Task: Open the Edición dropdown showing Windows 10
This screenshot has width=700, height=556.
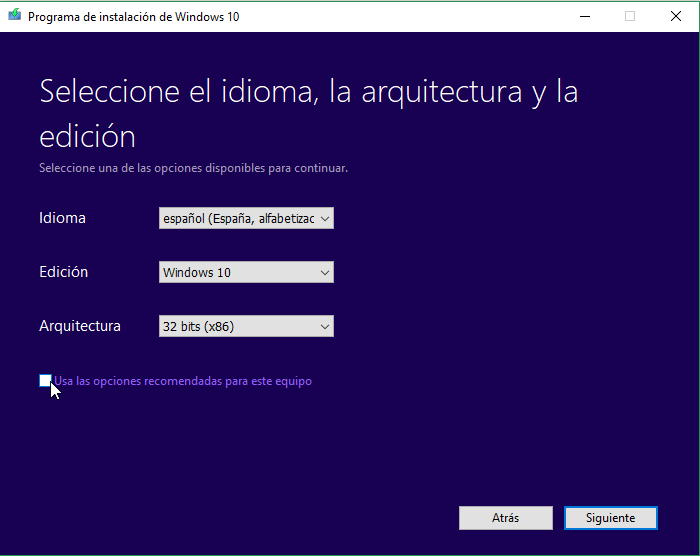Action: 246,272
